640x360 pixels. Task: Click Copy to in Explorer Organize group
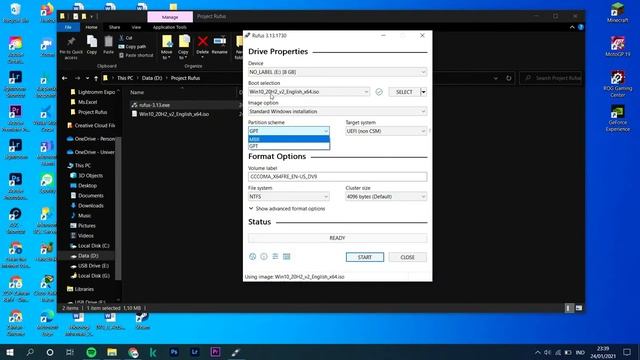[x=183, y=47]
